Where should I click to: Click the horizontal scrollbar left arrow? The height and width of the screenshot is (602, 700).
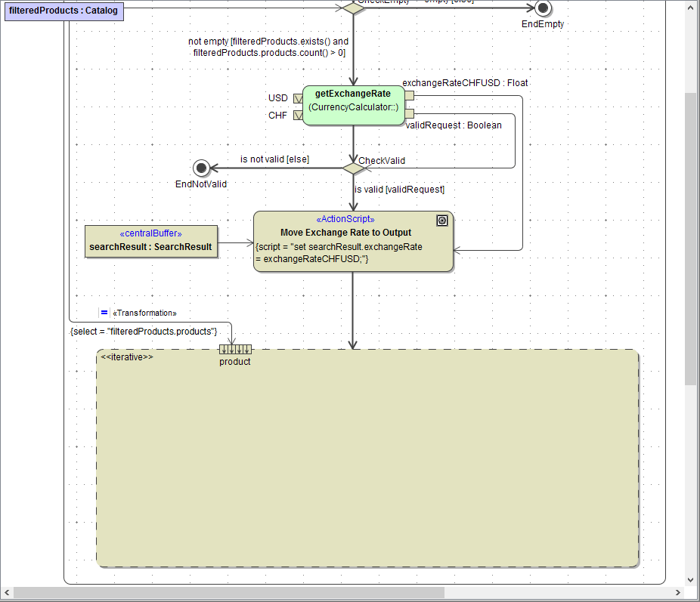(7, 593)
